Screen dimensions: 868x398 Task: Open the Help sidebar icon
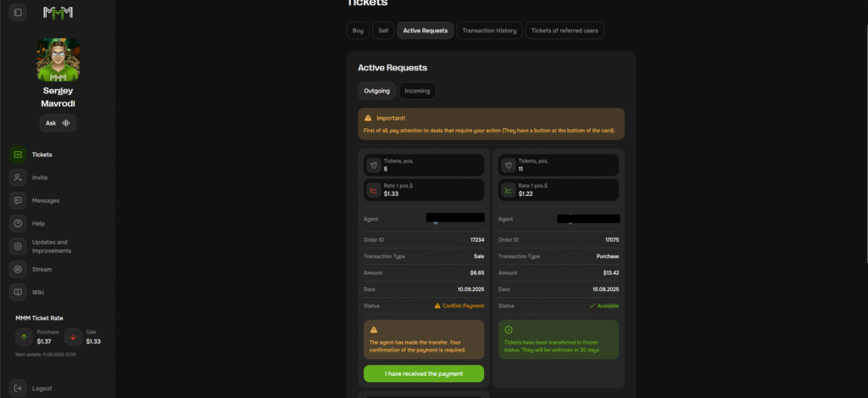point(18,223)
